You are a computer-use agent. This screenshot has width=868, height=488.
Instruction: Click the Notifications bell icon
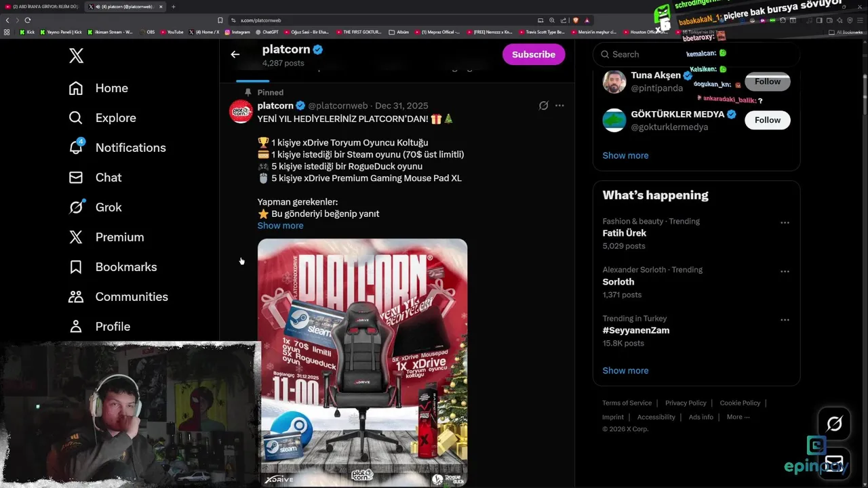[x=76, y=148]
